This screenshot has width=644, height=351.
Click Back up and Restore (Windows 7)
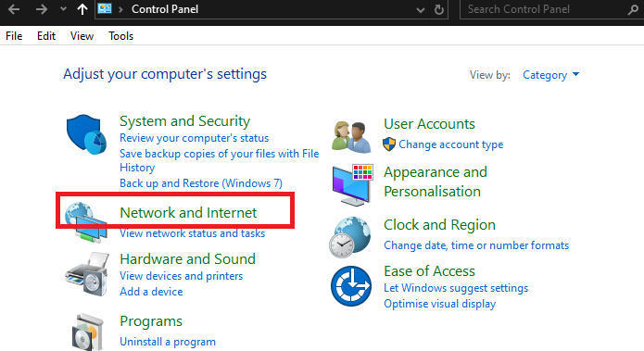click(201, 183)
